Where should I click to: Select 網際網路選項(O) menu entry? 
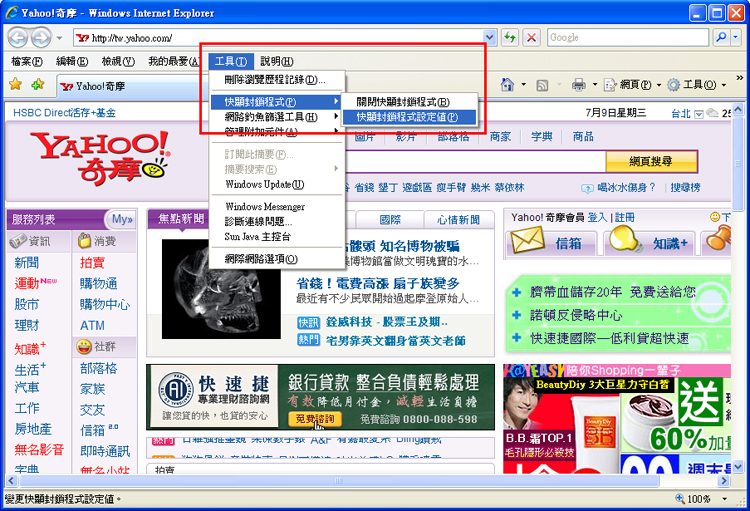pyautogui.click(x=276, y=259)
